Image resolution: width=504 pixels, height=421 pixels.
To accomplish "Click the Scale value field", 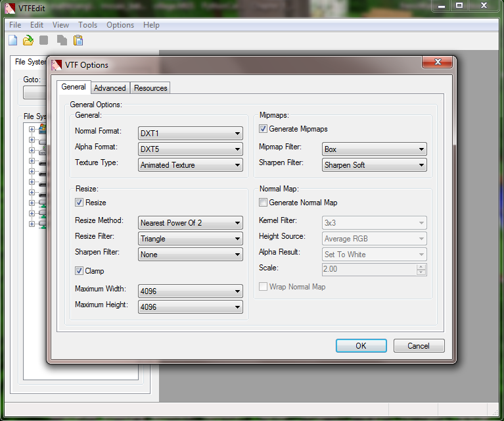I will point(369,269).
